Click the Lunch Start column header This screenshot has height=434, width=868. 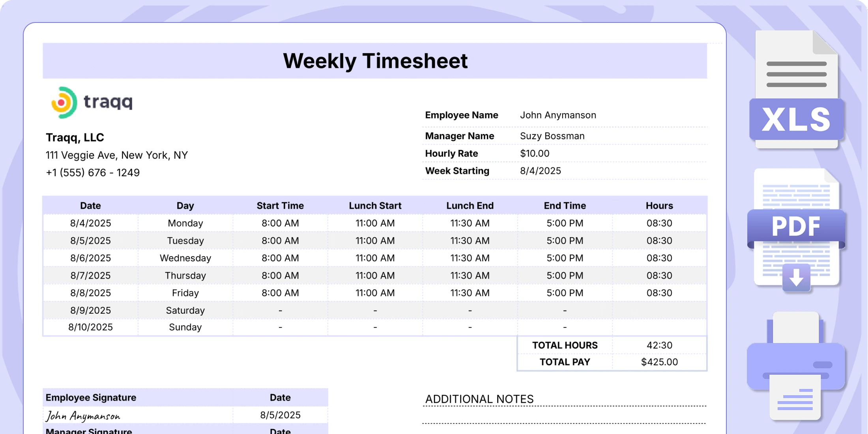[375, 206]
